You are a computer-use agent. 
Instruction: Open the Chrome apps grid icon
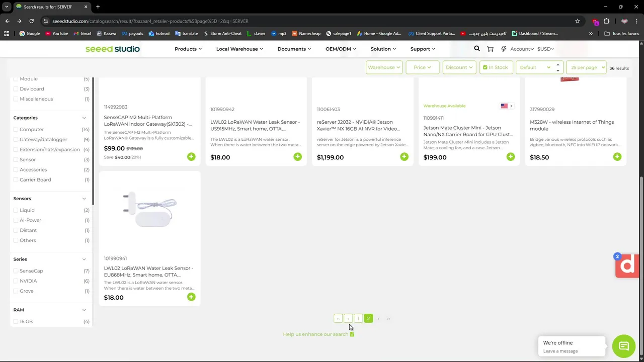tap(7, 34)
